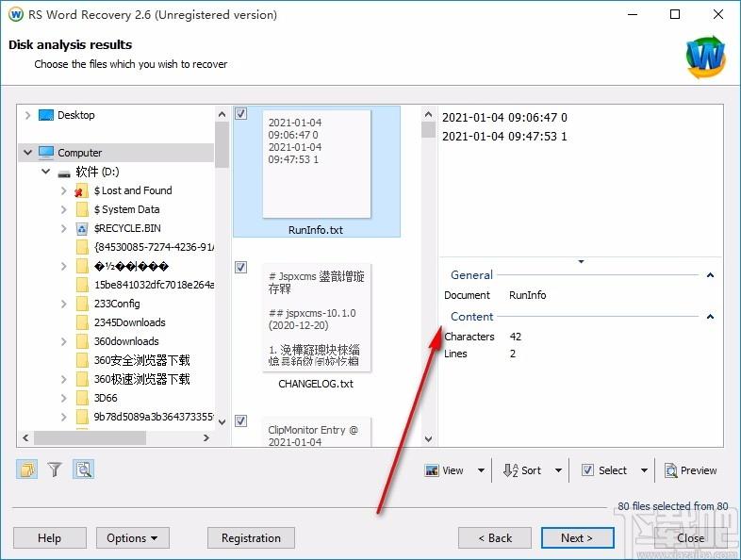Click the Registration button
741x560 pixels.
[x=251, y=537]
